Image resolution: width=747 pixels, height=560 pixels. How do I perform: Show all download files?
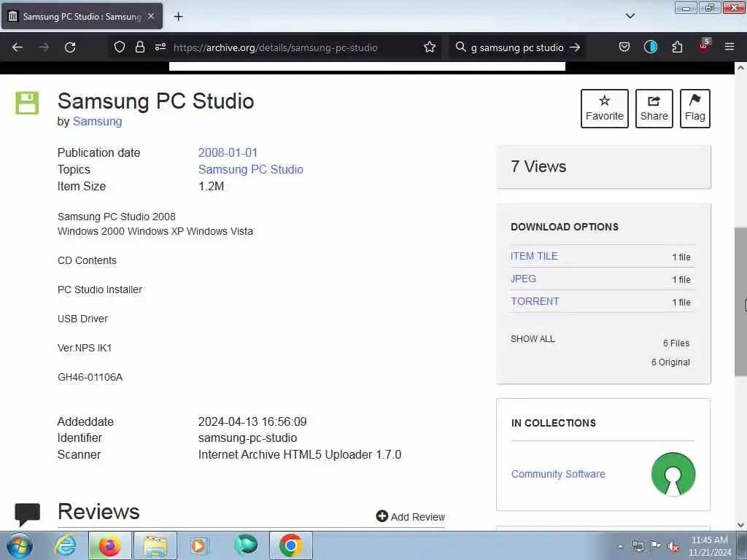(533, 339)
